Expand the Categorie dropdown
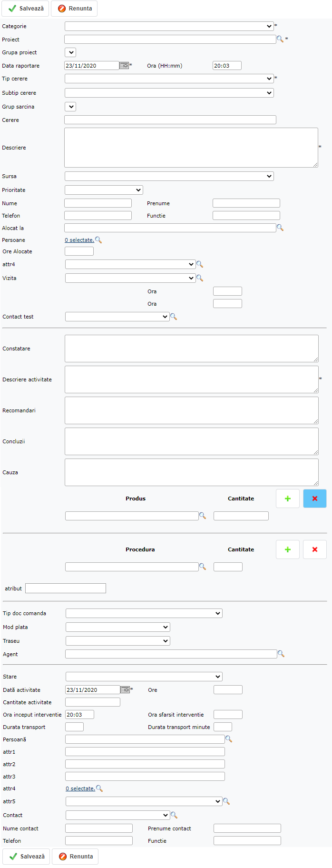This screenshot has width=332, height=868. [x=169, y=26]
